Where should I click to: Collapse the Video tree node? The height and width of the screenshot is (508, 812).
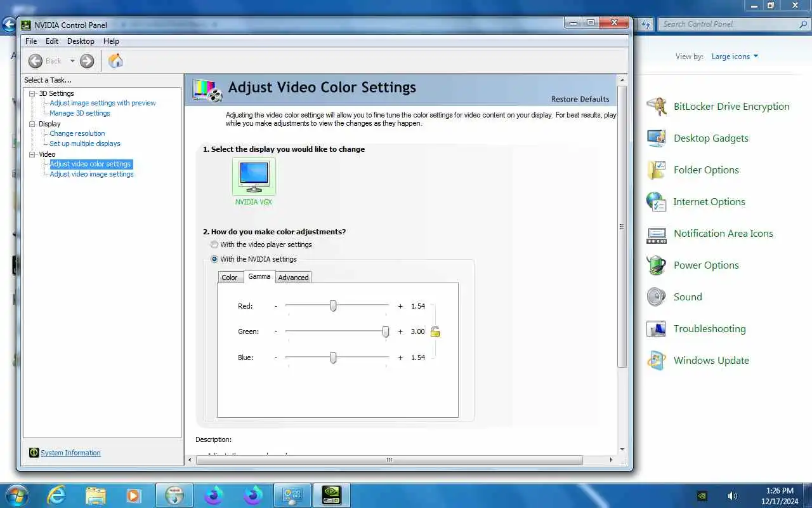pyautogui.click(x=32, y=154)
